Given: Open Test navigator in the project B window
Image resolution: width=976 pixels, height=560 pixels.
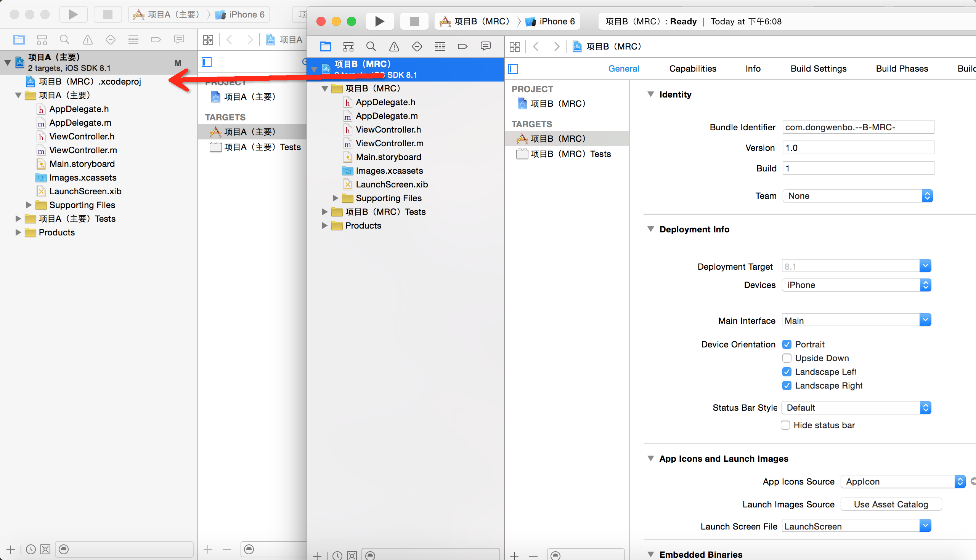Looking at the screenshot, I should (417, 46).
